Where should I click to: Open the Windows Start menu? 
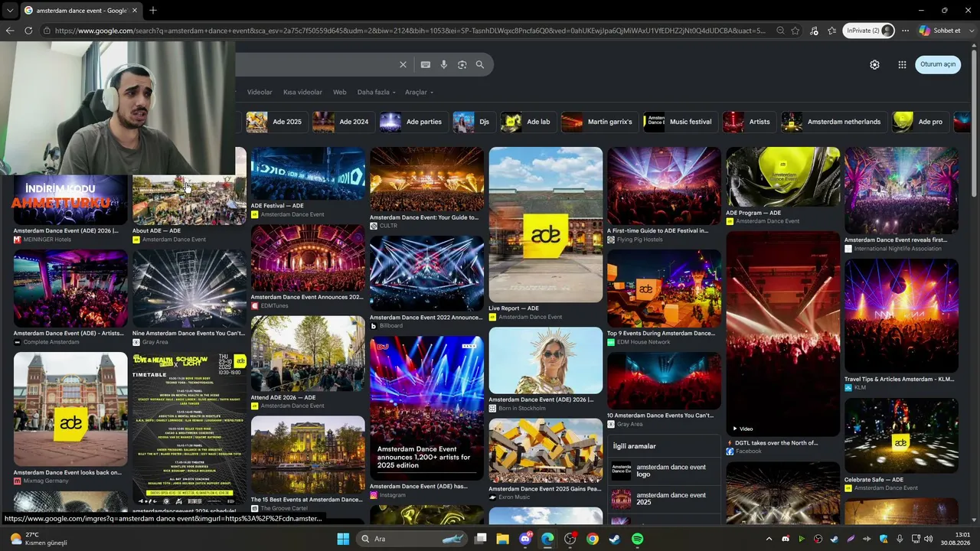(x=343, y=539)
